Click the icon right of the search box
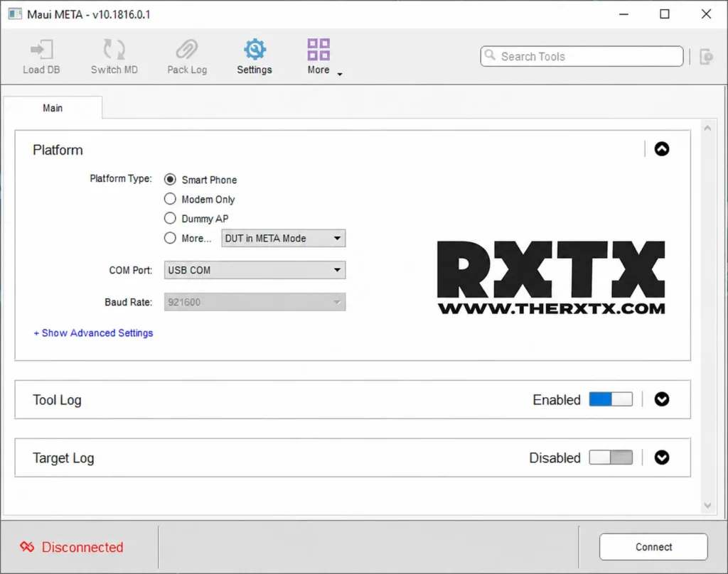The image size is (728, 574). click(705, 57)
